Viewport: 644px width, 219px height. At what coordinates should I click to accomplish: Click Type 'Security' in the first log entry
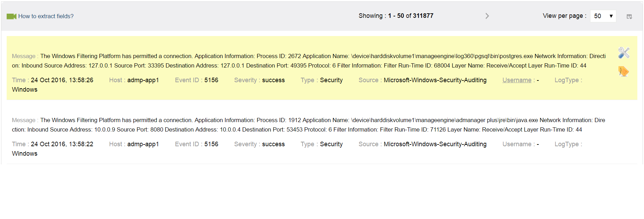point(331,80)
